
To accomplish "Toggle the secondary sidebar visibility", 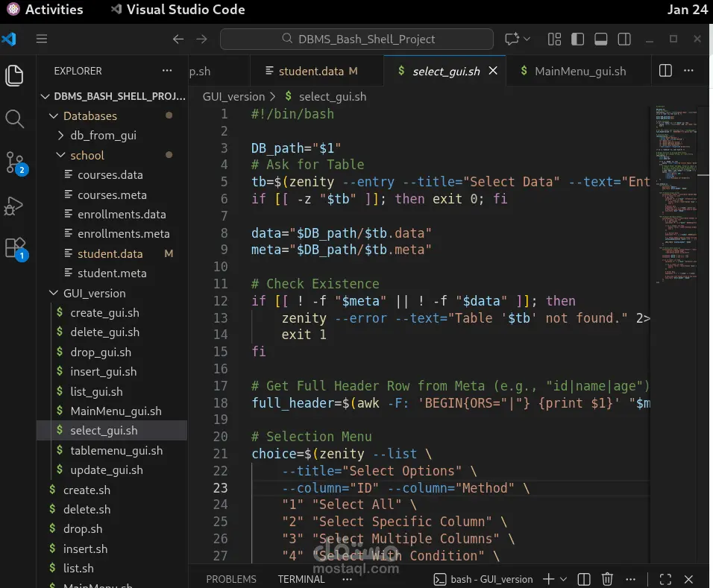I will pyautogui.click(x=624, y=39).
